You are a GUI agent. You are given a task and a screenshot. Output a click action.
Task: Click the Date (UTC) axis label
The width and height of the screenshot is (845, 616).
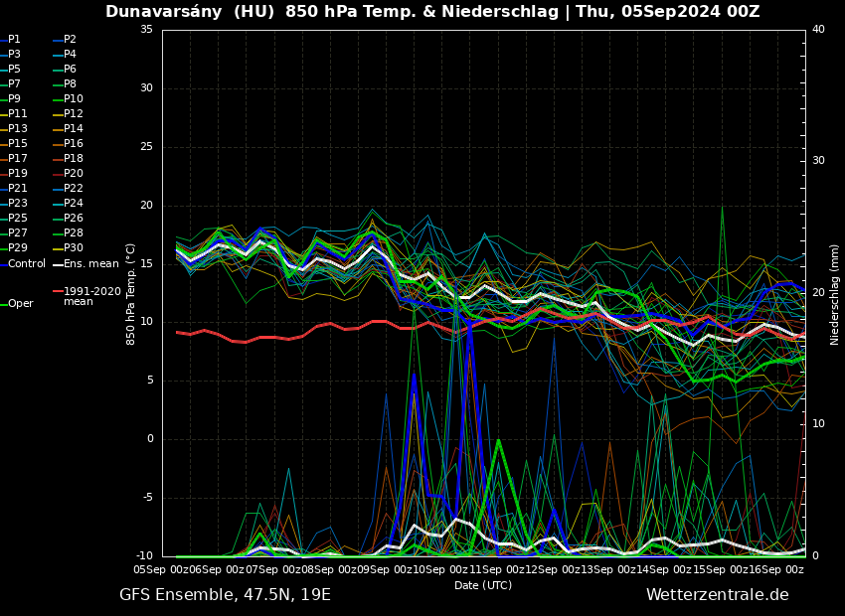point(483,585)
